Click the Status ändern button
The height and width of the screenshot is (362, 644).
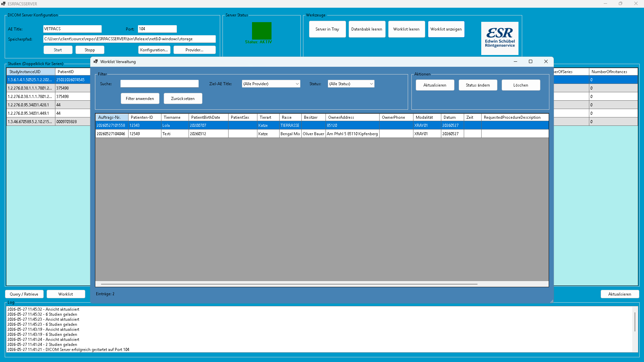(478, 85)
